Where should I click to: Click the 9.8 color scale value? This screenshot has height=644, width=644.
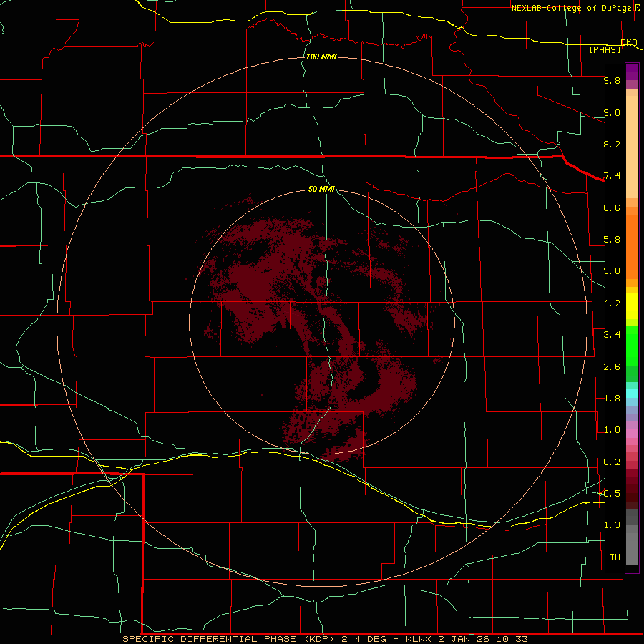612,80
